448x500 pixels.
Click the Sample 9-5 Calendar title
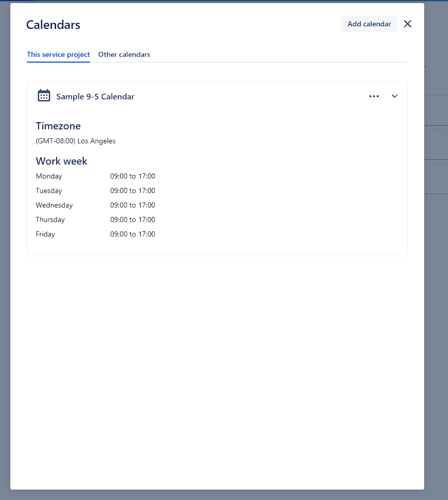[x=95, y=97]
